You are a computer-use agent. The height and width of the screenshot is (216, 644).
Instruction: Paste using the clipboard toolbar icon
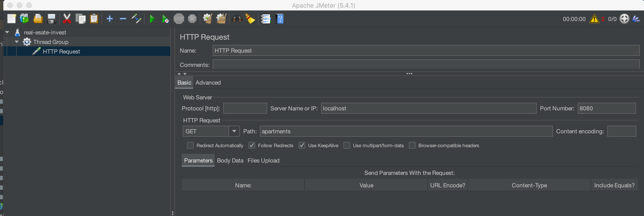coord(94,19)
